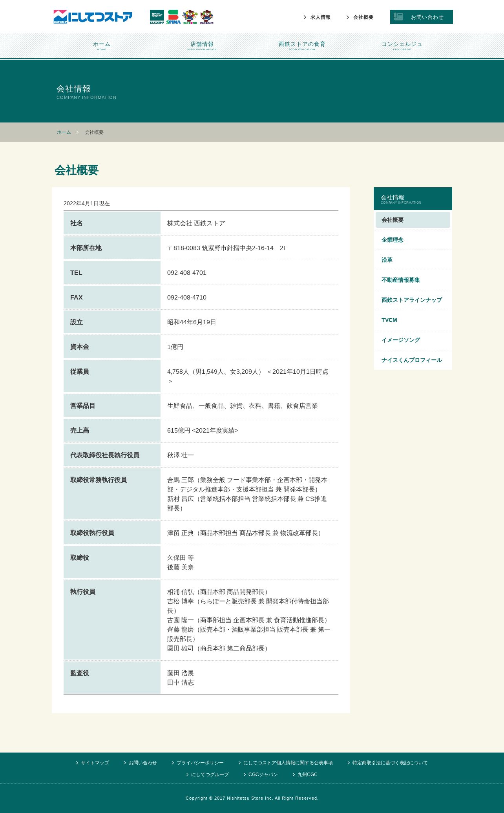Open 九州CGC in the footer
504x813 pixels.
point(307,775)
